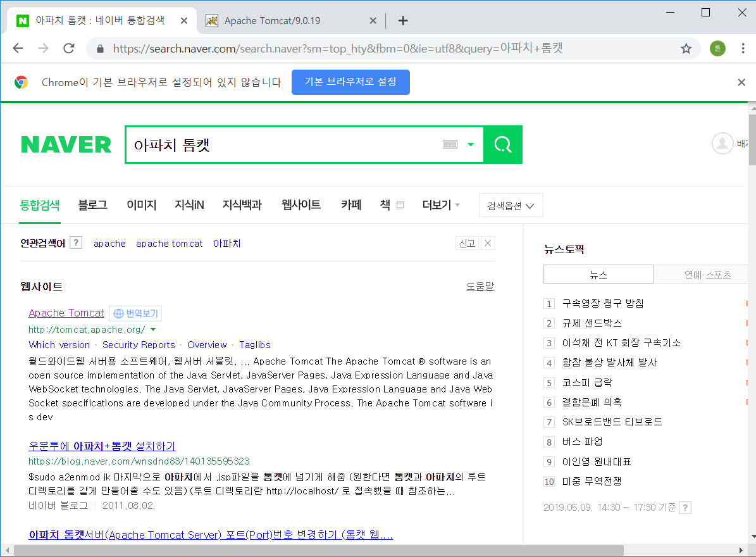Go back with the browser back arrow

(18, 48)
